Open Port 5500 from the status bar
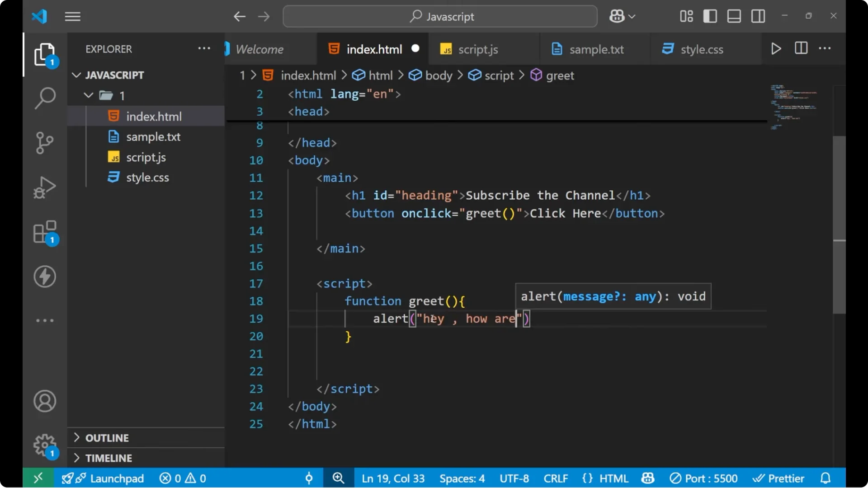Image resolution: width=868 pixels, height=488 pixels. point(704,478)
